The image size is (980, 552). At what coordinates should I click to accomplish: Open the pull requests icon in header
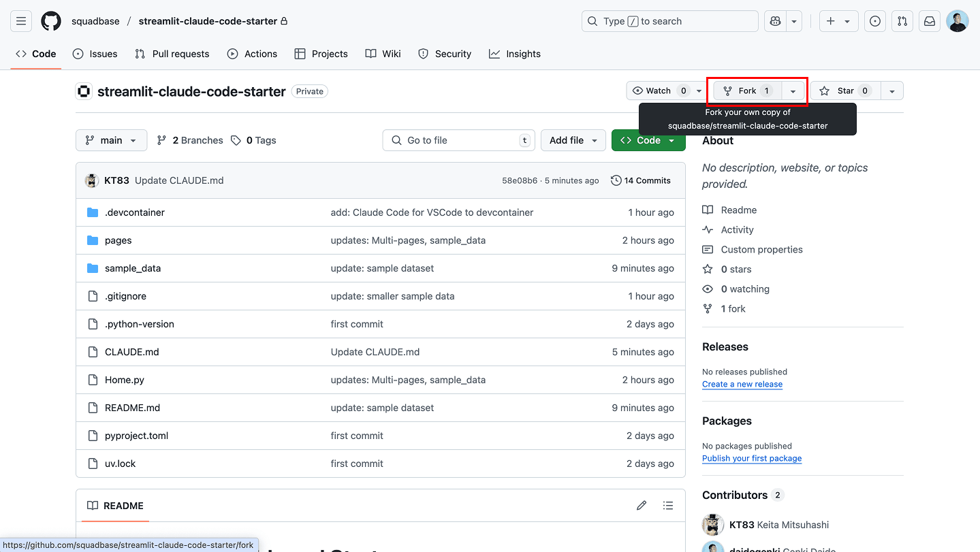[902, 21]
